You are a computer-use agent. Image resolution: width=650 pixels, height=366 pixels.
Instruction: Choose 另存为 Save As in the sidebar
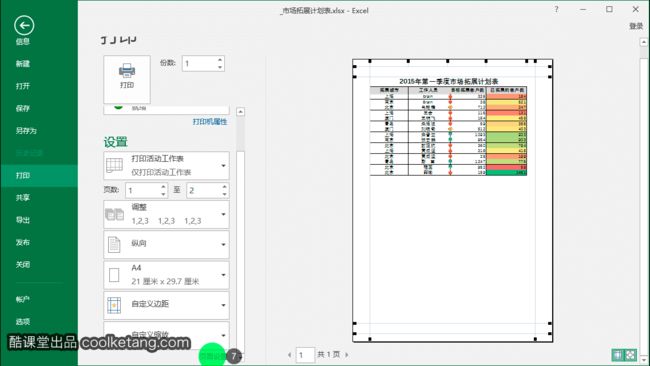coord(26,131)
